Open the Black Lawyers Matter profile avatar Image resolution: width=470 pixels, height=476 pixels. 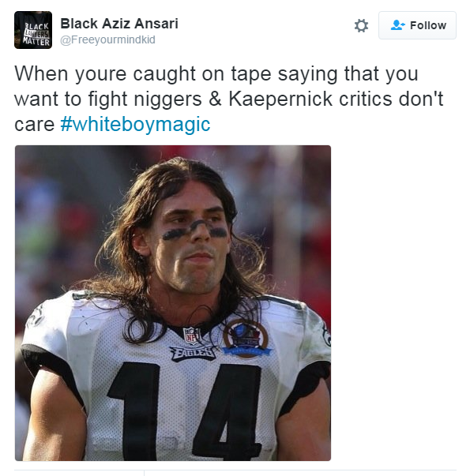tap(33, 30)
